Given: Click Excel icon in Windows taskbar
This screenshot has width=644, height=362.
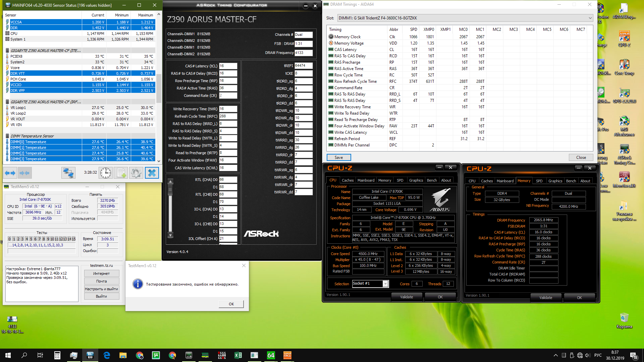Looking at the screenshot, I should click(238, 355).
